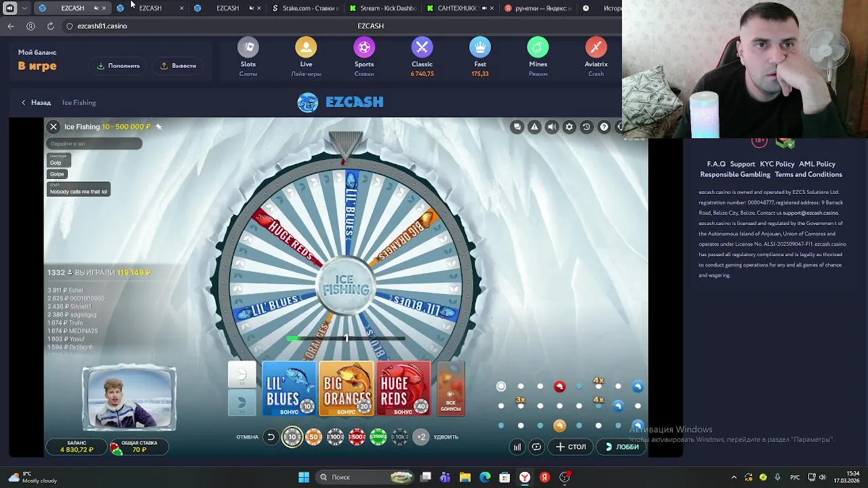Click the browser back arrow
This screenshot has height=488, width=868.
(x=11, y=26)
